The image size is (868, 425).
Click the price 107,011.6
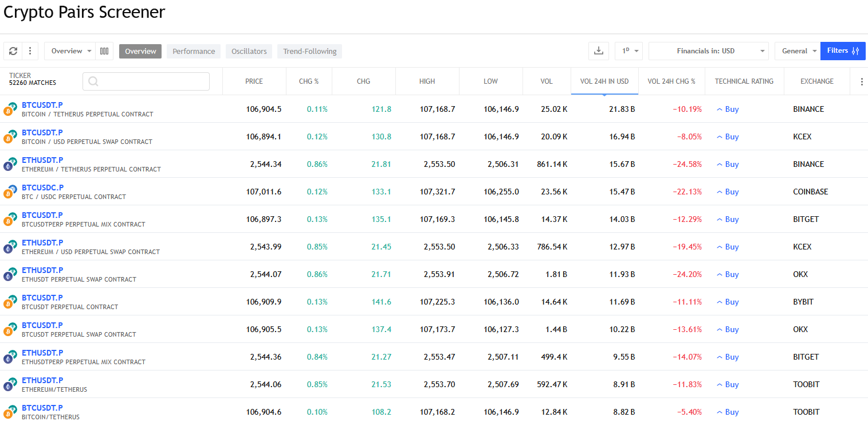point(264,192)
